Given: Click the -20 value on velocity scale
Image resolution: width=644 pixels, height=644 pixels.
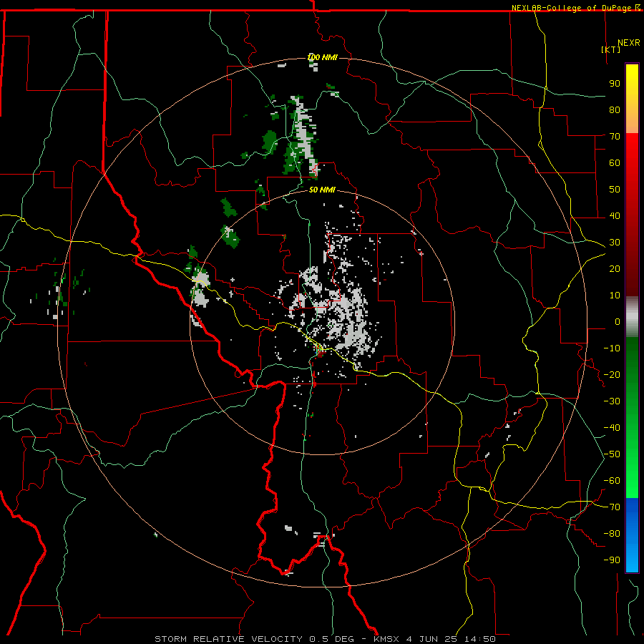Looking at the screenshot, I should coord(612,374).
